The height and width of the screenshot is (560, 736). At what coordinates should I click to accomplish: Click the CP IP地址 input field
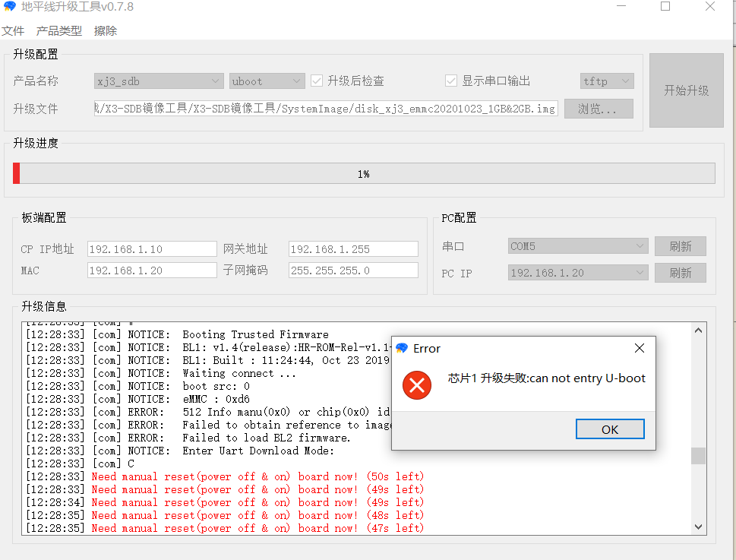[x=152, y=249]
